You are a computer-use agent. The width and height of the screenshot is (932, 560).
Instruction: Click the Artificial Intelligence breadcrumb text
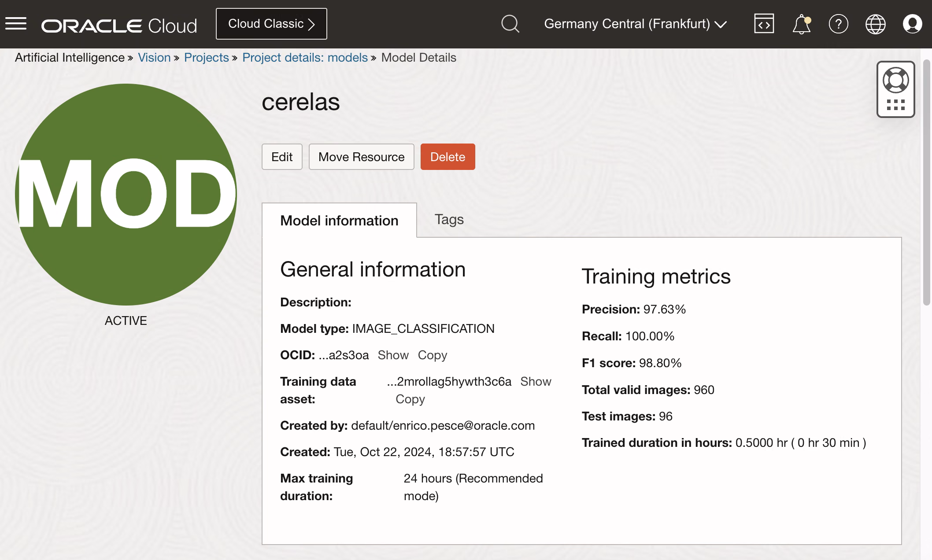point(70,58)
